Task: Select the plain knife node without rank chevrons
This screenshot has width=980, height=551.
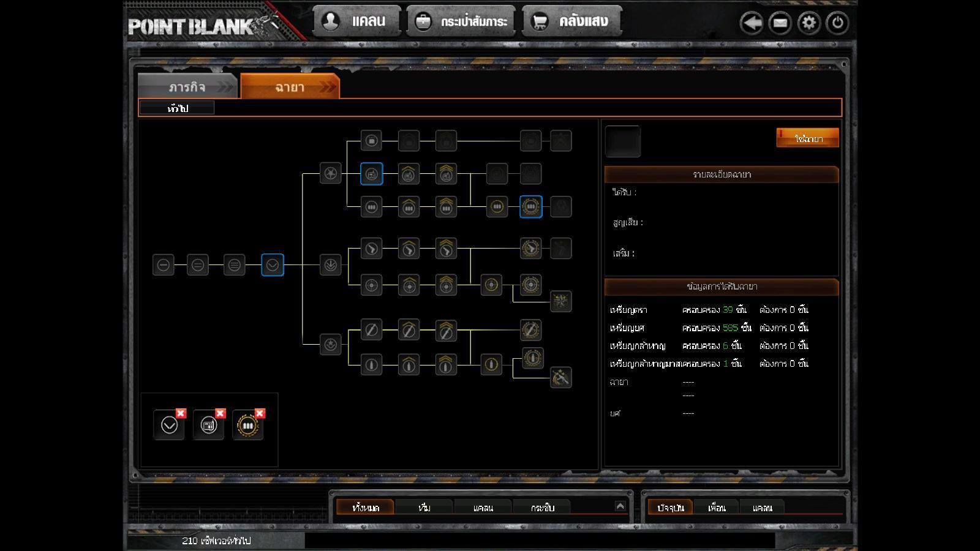Action: (372, 330)
